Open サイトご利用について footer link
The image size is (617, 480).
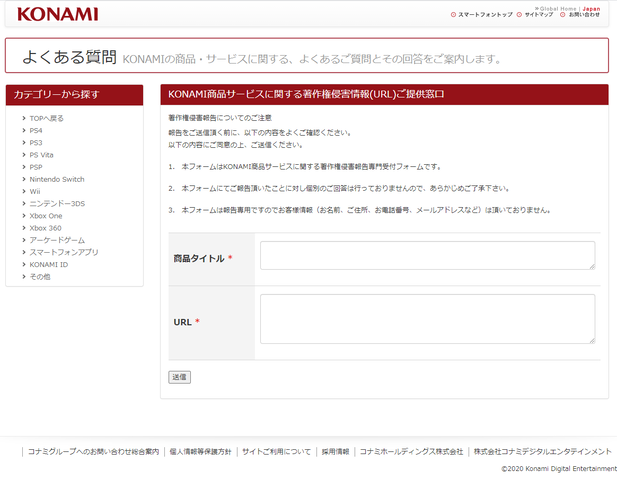point(276,452)
